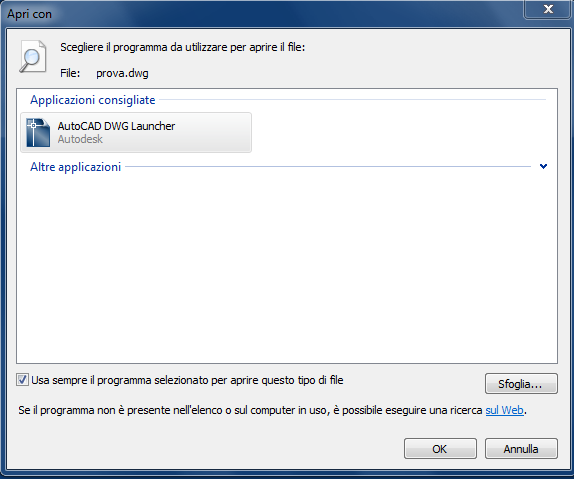Confirm with the OK button
This screenshot has width=574, height=479.
(440, 449)
